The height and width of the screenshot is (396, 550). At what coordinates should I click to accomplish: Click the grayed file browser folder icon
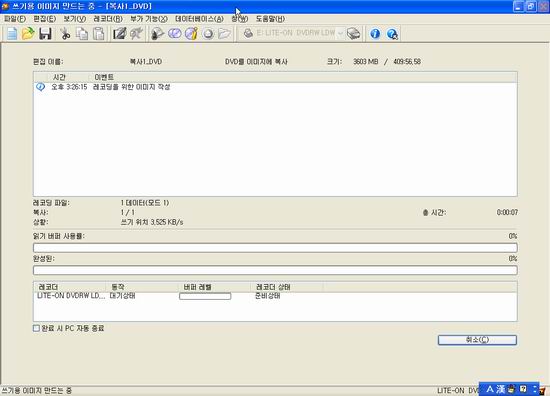224,34
